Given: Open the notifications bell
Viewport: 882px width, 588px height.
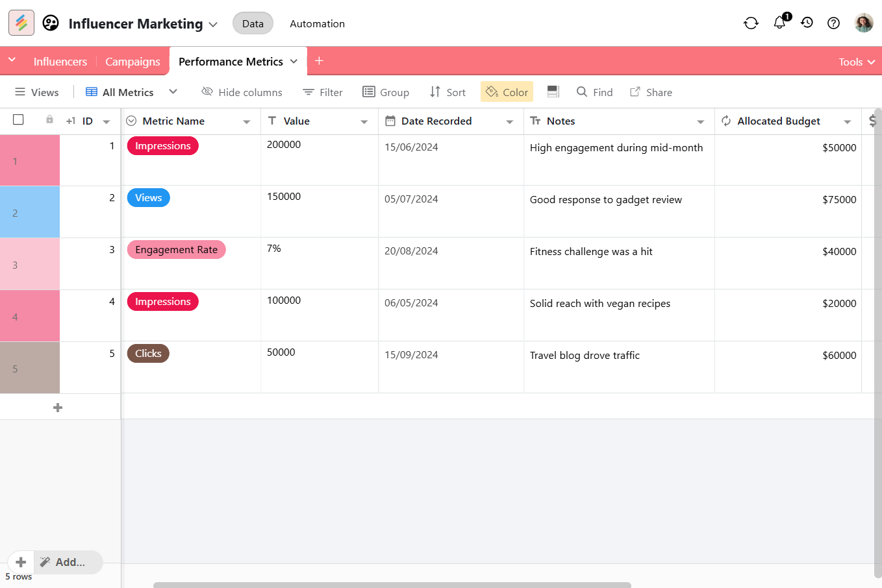Looking at the screenshot, I should (x=779, y=23).
